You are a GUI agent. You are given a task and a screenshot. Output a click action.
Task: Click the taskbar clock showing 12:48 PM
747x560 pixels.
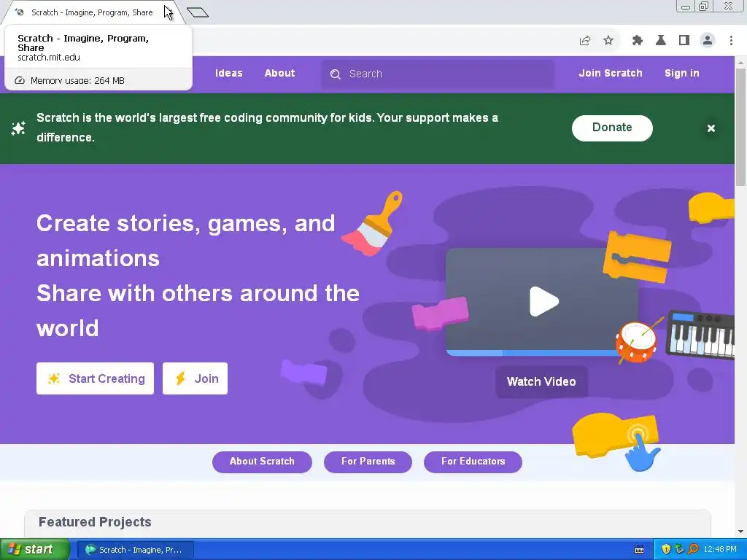(719, 550)
